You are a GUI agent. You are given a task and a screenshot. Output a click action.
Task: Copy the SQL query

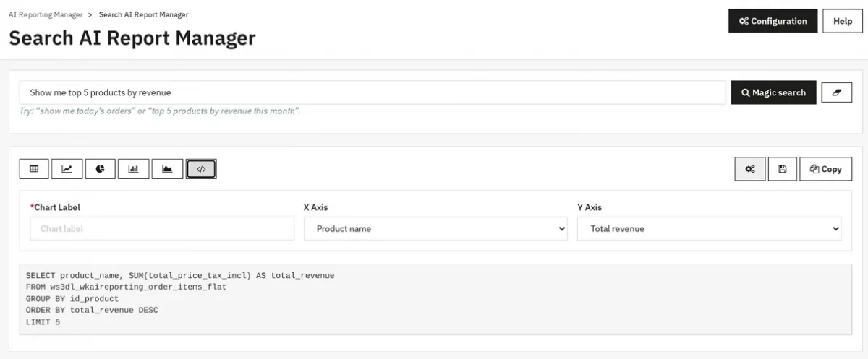coord(825,169)
